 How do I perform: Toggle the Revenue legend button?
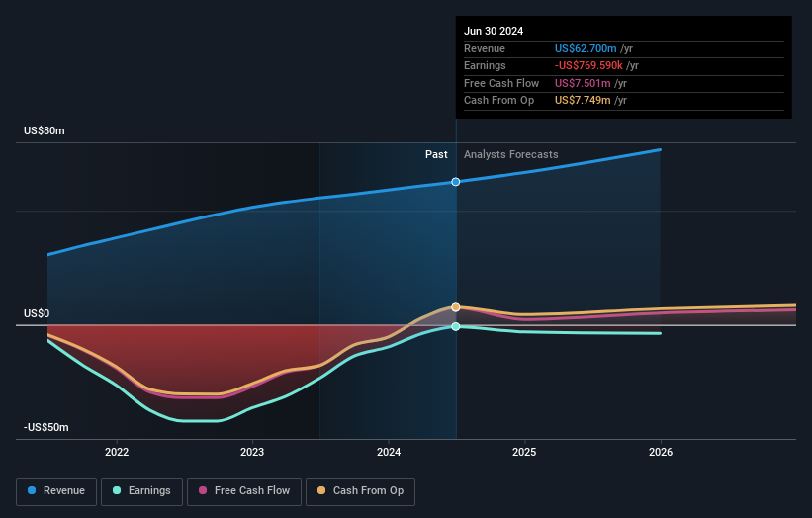(56, 491)
